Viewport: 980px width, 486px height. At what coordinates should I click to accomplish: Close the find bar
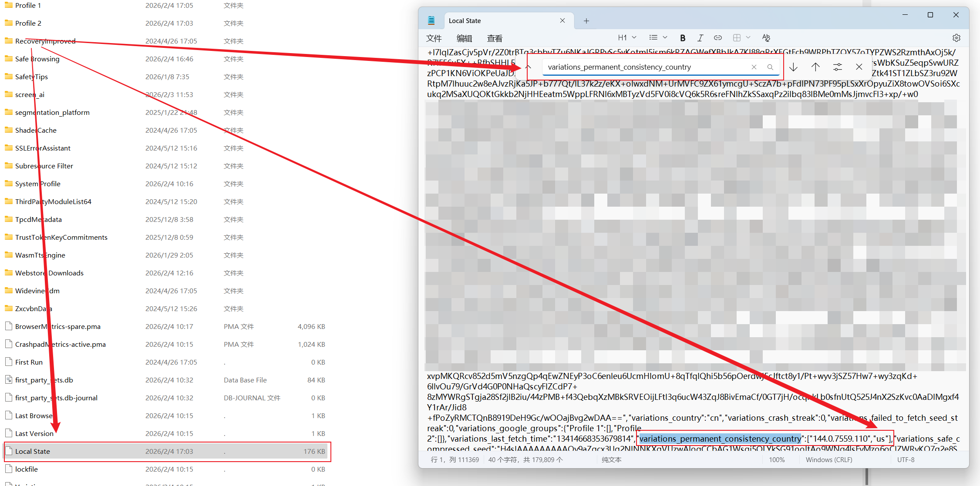[859, 67]
